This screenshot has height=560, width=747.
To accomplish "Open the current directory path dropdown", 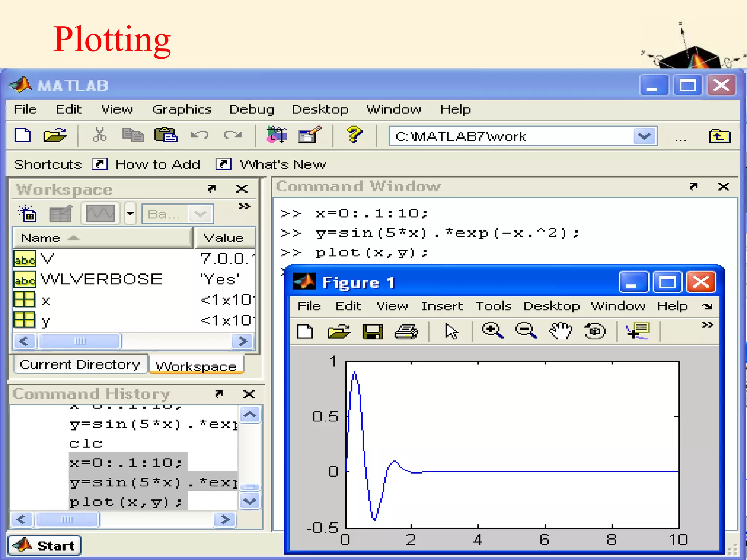I will (x=645, y=136).
